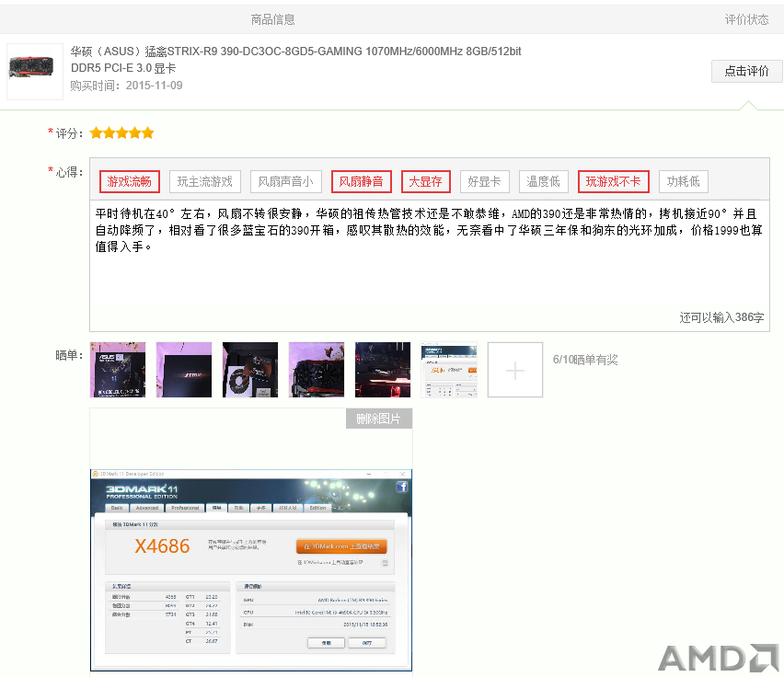Set rating to the second star
This screenshot has height=677, width=784.
[x=109, y=132]
